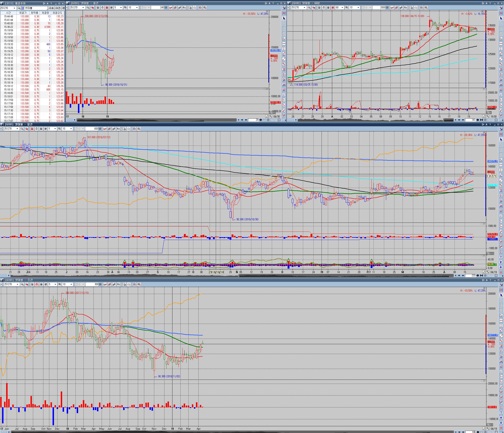Image resolution: width=504 pixels, height=433 pixels.
Task: Select the arrow cursor tool in the monthly chart sidebar
Action: pos(284,18)
